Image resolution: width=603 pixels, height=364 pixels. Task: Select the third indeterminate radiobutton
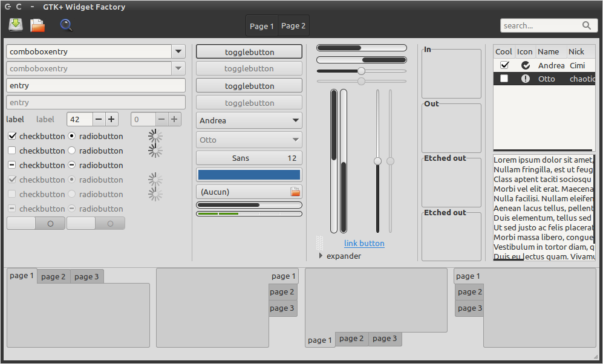[72, 165]
